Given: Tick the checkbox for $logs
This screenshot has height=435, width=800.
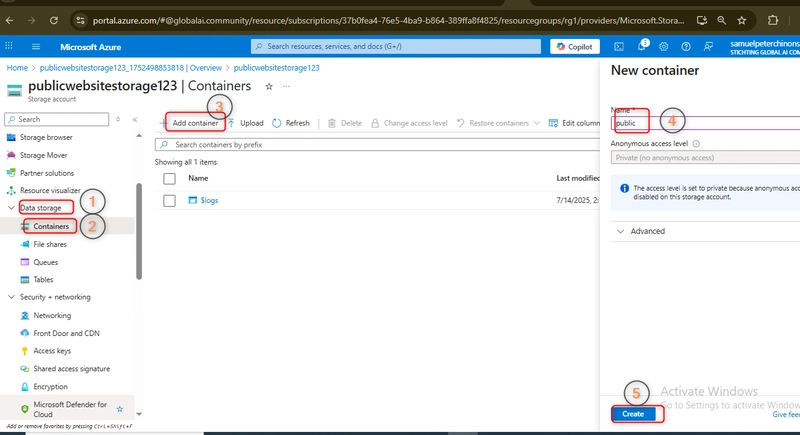Looking at the screenshot, I should tap(169, 200).
